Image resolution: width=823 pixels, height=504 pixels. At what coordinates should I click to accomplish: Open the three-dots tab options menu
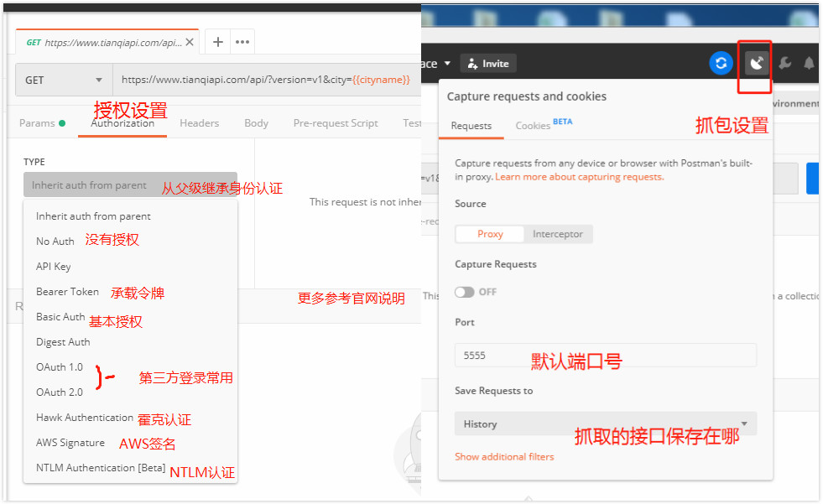click(242, 42)
